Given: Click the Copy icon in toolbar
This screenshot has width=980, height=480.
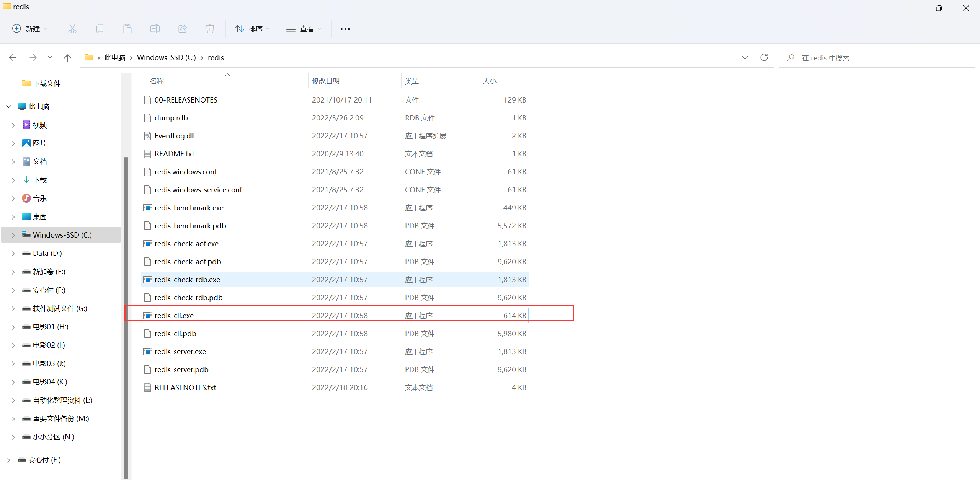Looking at the screenshot, I should tap(100, 29).
